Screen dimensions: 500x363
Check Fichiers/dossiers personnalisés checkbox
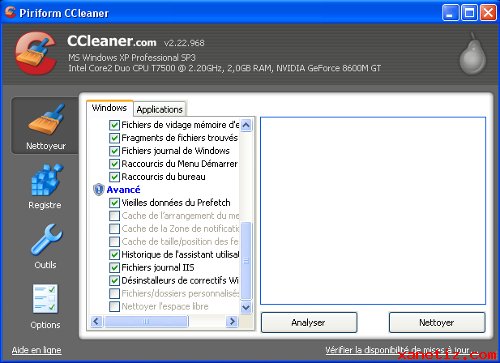coord(114,293)
